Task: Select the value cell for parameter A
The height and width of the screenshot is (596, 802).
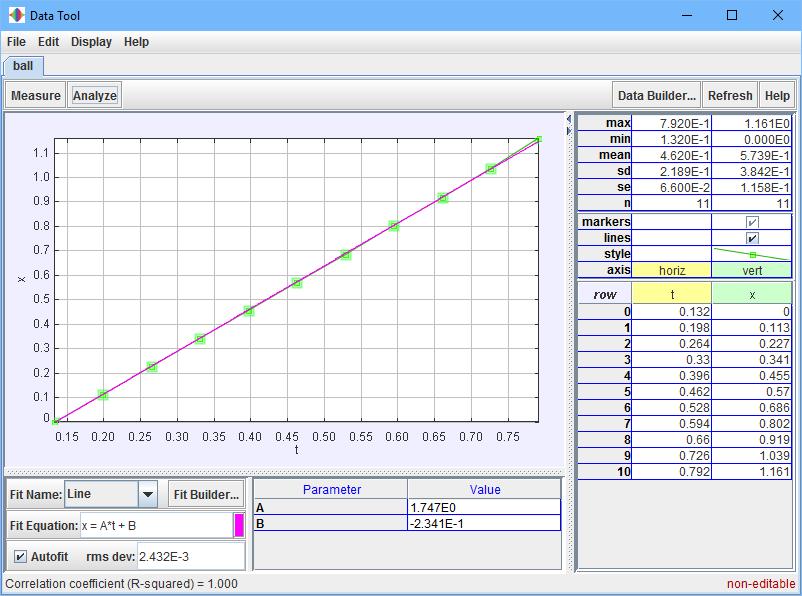Action: tap(484, 507)
